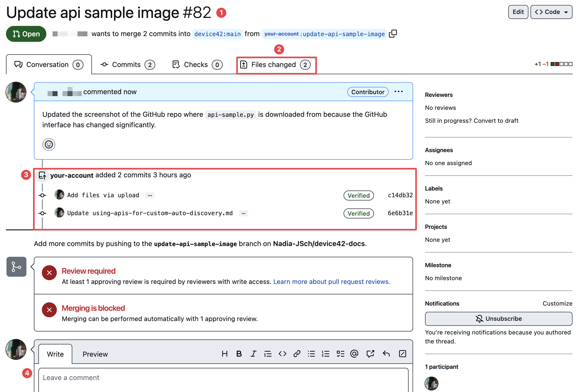This screenshot has width=578, height=392.
Task: Open the Code dropdown button
Action: point(551,12)
